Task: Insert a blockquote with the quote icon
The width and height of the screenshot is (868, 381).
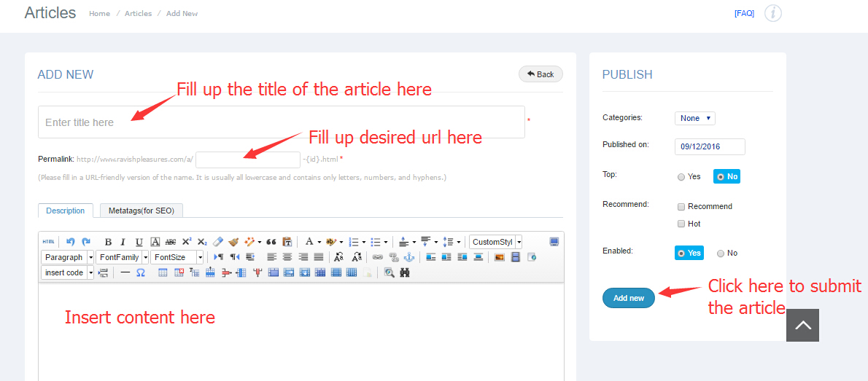Action: tap(271, 242)
